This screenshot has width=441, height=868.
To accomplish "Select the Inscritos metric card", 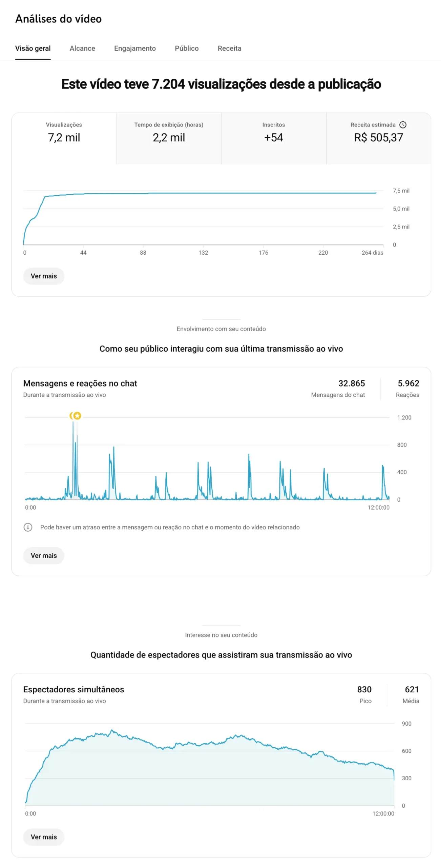I will tap(274, 138).
